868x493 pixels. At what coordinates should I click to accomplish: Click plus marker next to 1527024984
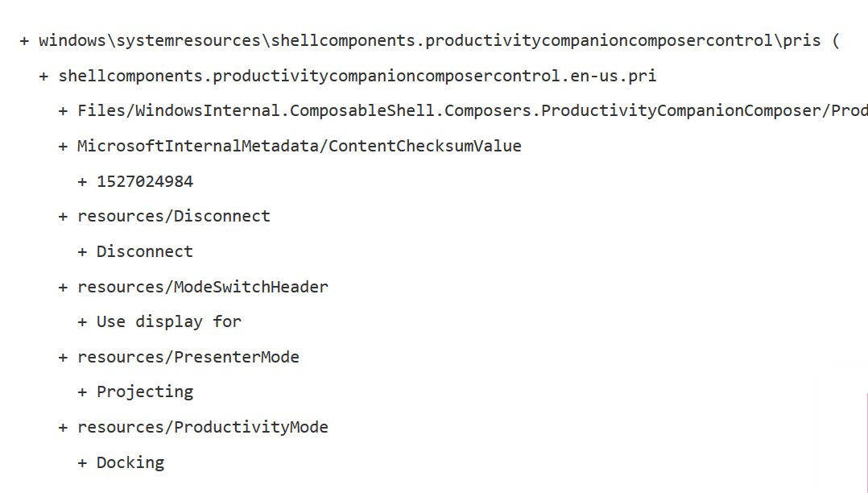click(x=82, y=181)
